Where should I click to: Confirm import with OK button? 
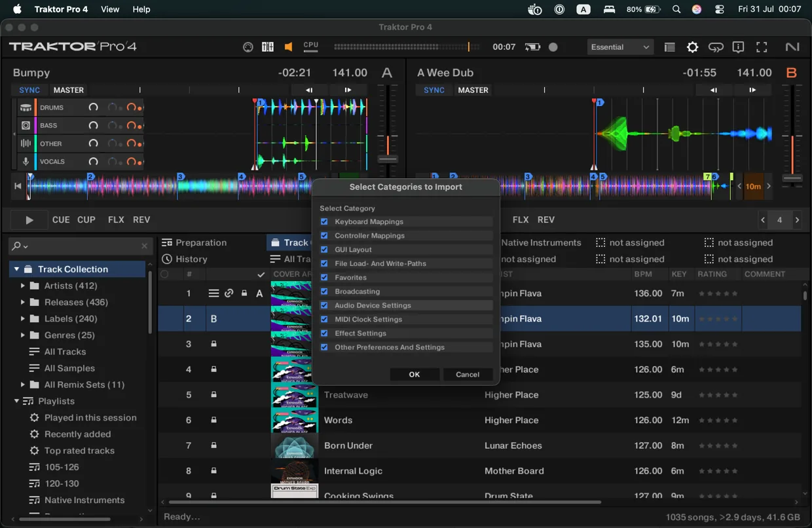pyautogui.click(x=415, y=374)
